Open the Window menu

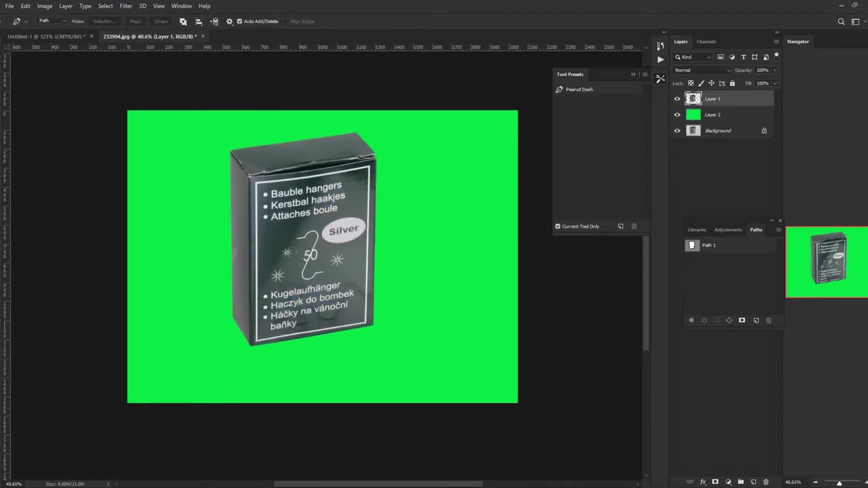[181, 6]
